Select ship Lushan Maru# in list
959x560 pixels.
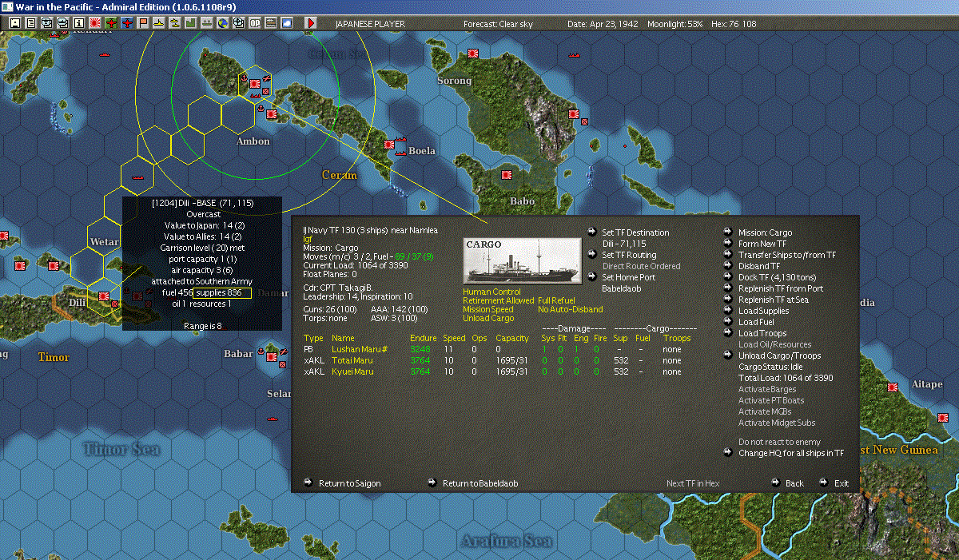coord(360,349)
